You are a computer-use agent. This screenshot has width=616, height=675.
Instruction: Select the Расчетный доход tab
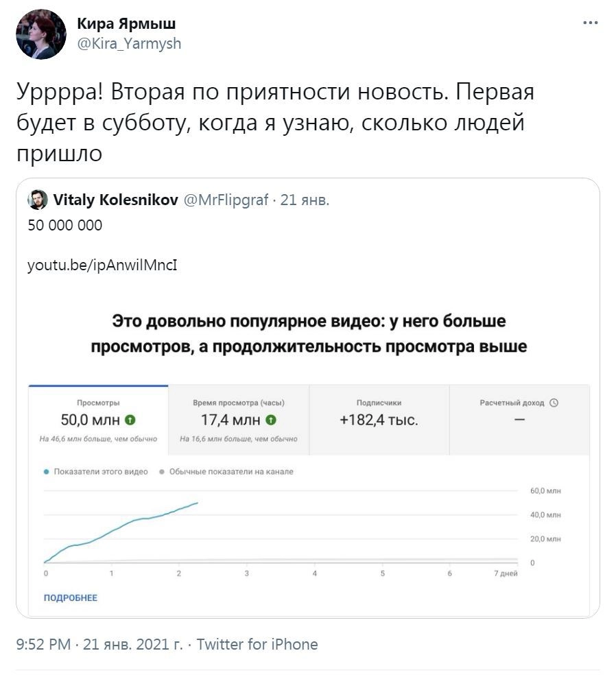coord(519,420)
